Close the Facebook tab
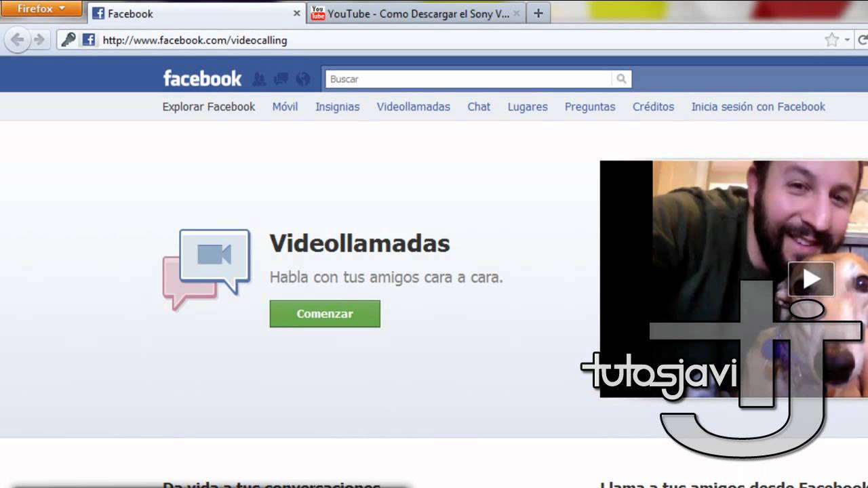Viewport: 868px width, 488px height. (296, 14)
